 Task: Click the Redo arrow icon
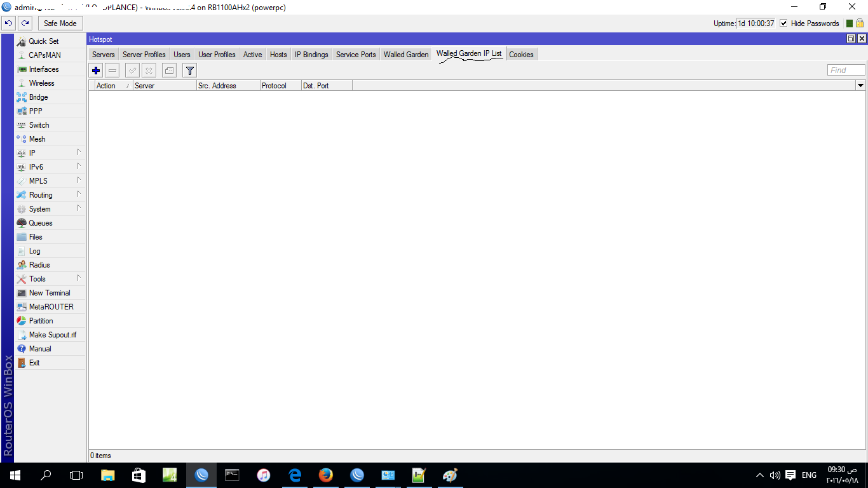tap(25, 24)
